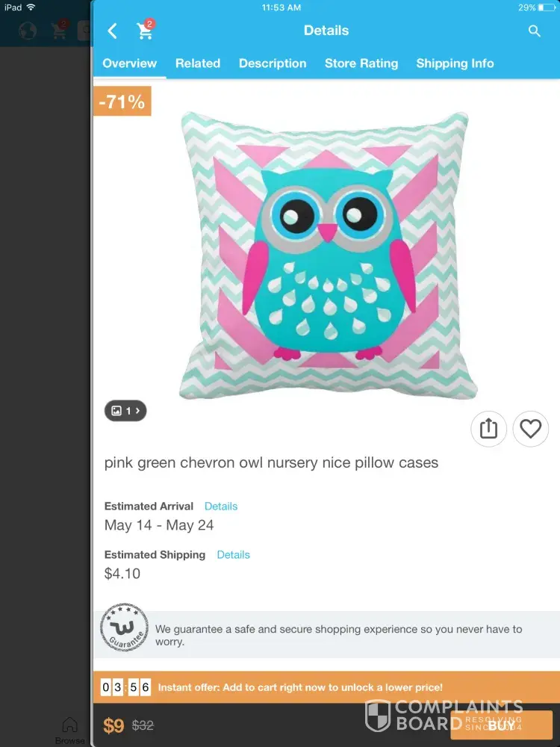Open Details link beside Estimated Arrival
This screenshot has width=560, height=747.
(221, 506)
